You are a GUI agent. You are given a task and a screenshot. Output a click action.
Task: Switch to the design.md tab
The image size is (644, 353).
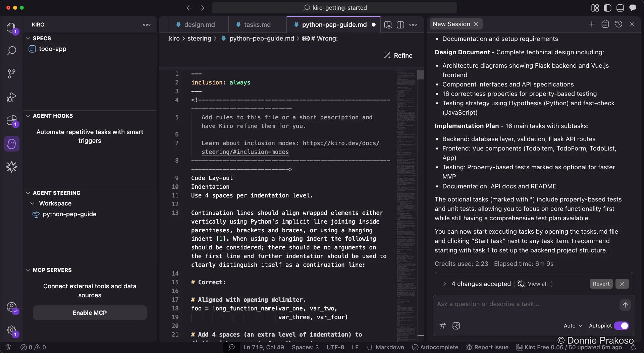200,24
